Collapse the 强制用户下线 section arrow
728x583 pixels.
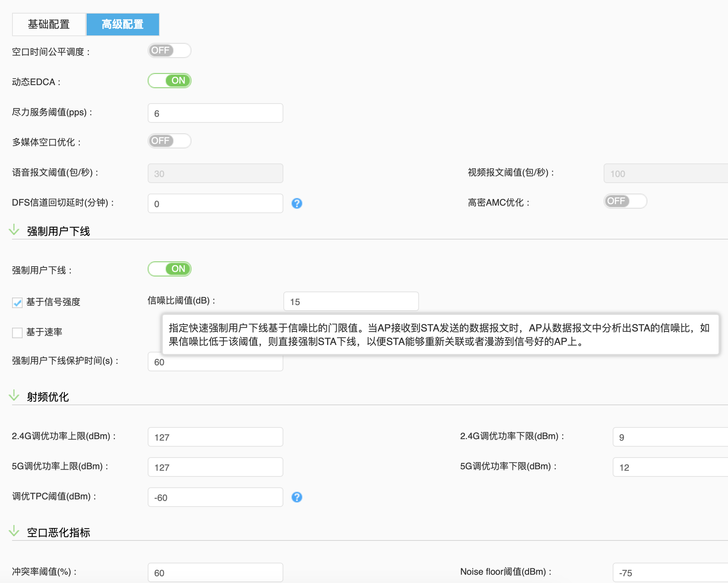pos(14,229)
